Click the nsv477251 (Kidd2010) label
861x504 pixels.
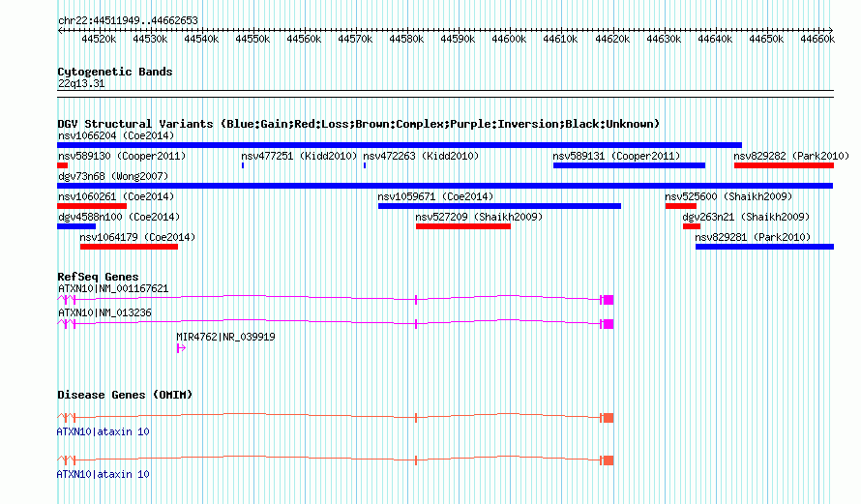tap(299, 156)
